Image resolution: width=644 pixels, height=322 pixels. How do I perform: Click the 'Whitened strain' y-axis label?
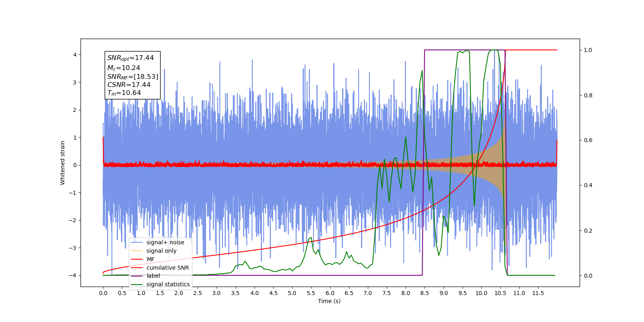coord(62,163)
